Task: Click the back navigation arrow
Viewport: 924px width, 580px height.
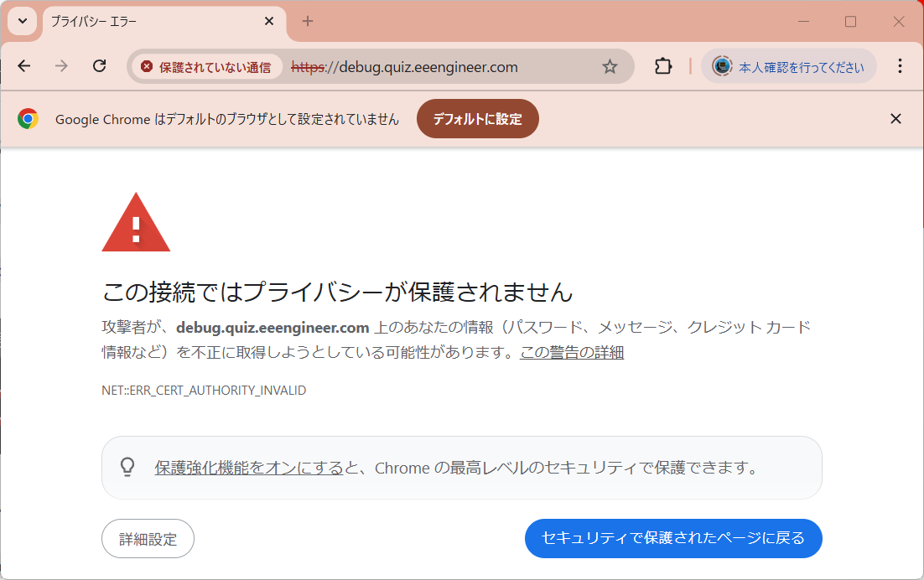Action: click(x=24, y=66)
